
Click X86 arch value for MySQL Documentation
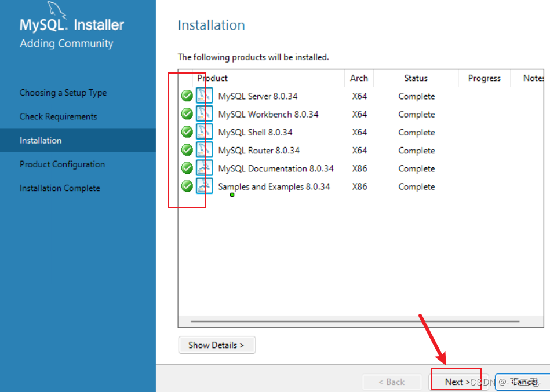359,168
